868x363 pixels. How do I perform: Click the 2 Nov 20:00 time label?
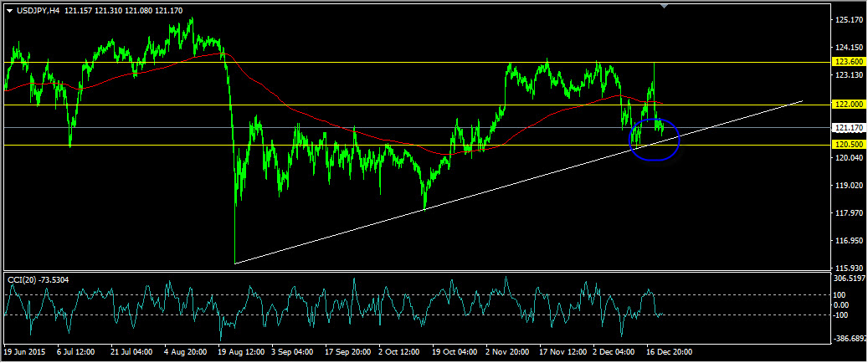click(506, 352)
